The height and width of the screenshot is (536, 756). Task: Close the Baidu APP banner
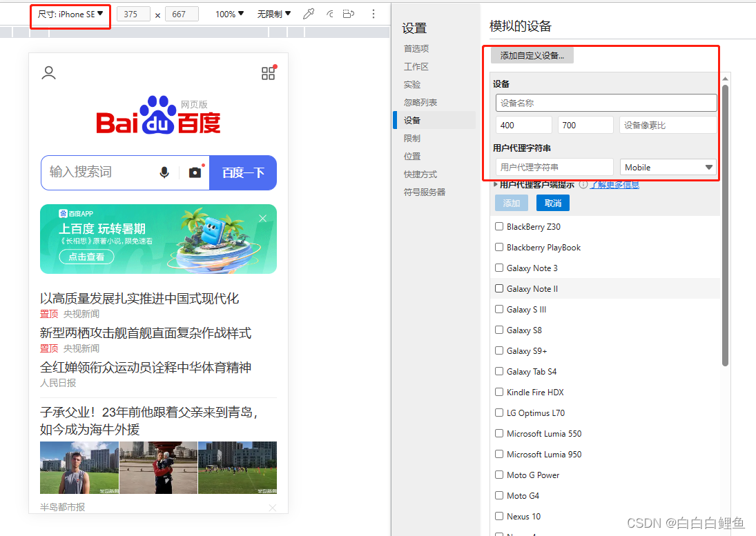point(263,218)
